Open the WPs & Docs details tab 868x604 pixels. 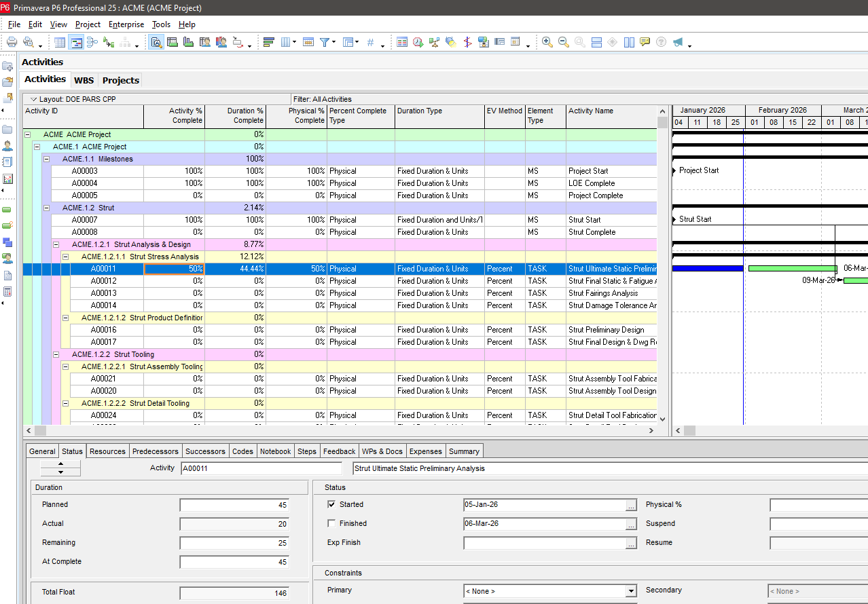pyautogui.click(x=382, y=451)
